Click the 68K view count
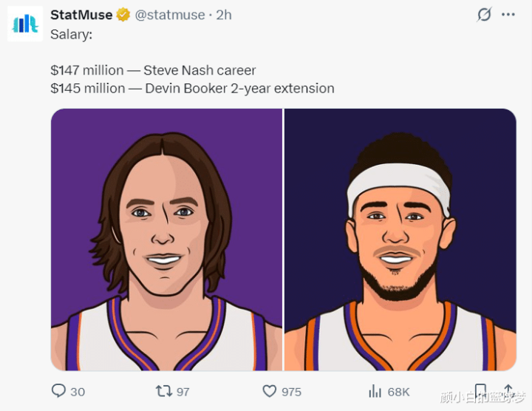This screenshot has height=411, width=532. coord(398,392)
